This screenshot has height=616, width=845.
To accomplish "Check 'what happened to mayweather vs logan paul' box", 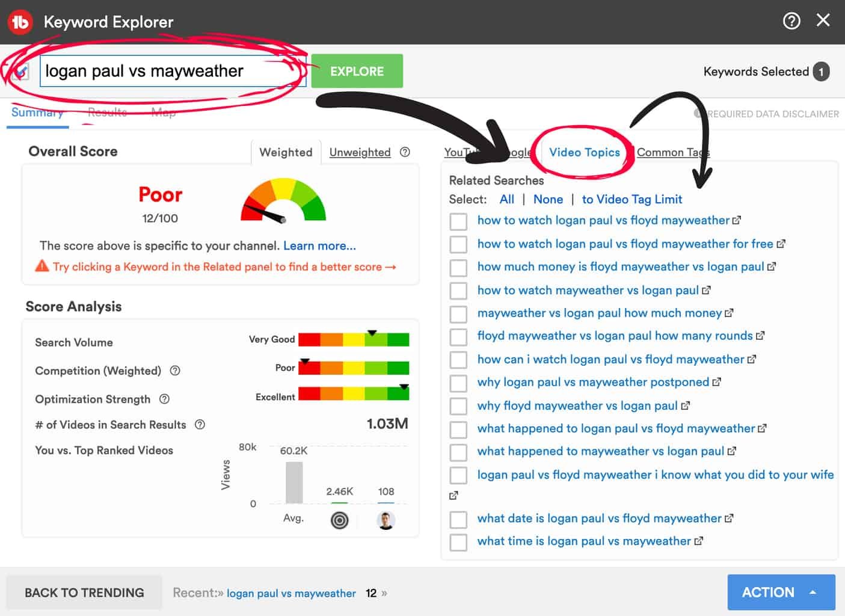I will [x=458, y=452].
